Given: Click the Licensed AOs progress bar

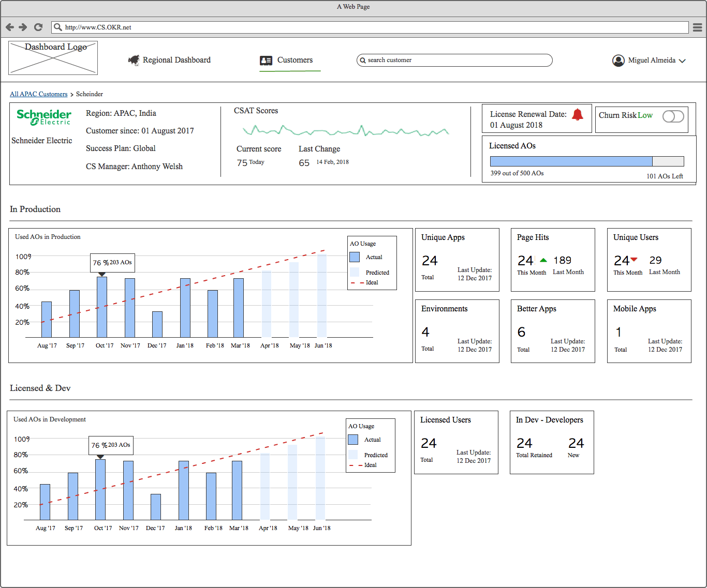Looking at the screenshot, I should tap(586, 161).
